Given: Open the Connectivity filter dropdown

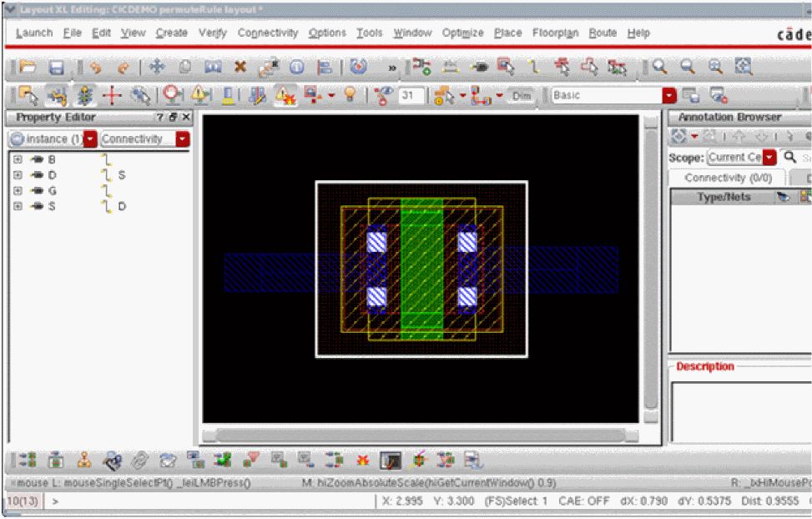Looking at the screenshot, I should [182, 139].
